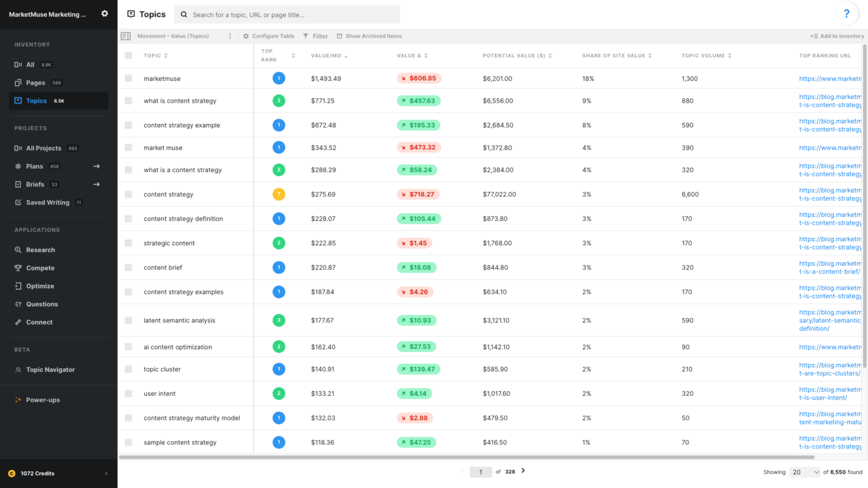Open Power-ups from the sidebar
Viewport: 868px width, 488px height.
(44, 400)
